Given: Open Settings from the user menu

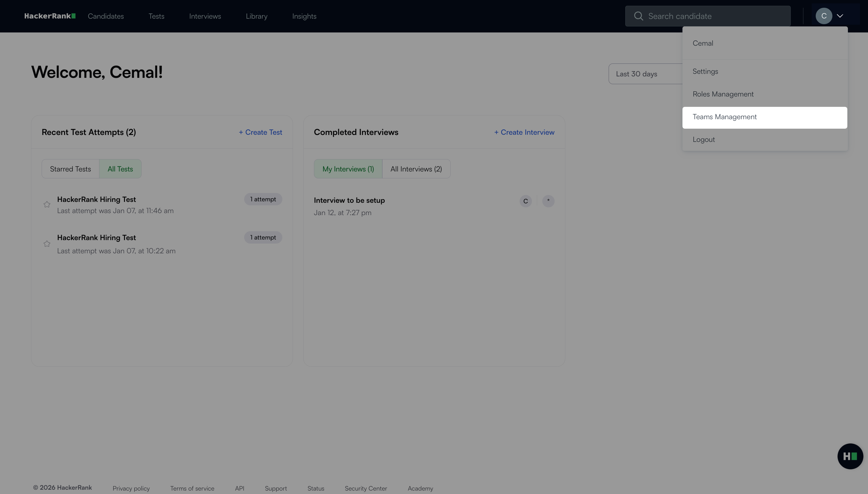Looking at the screenshot, I should pyautogui.click(x=705, y=72).
